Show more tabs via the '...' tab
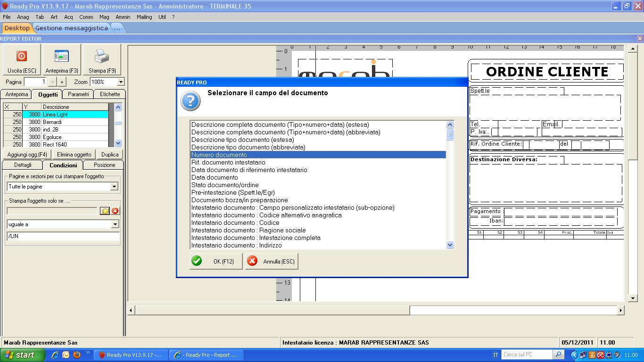The image size is (644, 362). pyautogui.click(x=117, y=28)
